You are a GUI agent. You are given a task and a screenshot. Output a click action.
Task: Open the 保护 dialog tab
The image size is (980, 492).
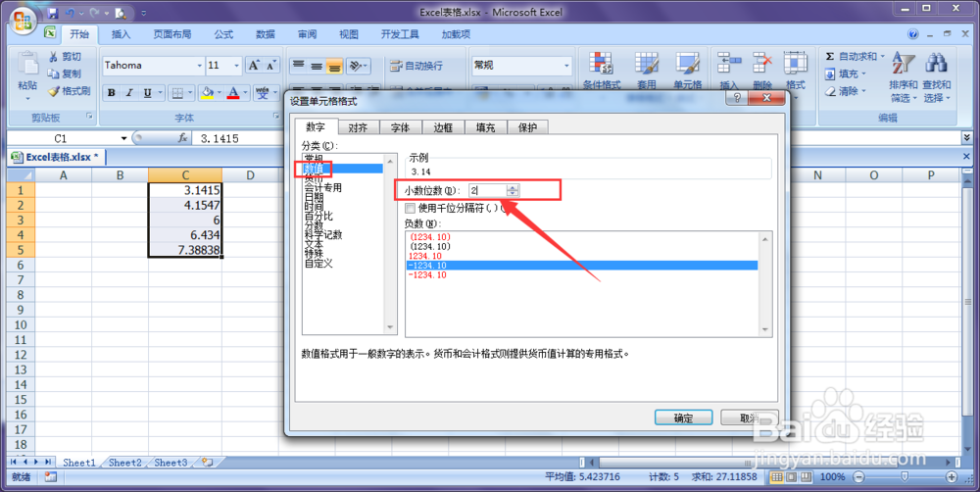point(527,127)
